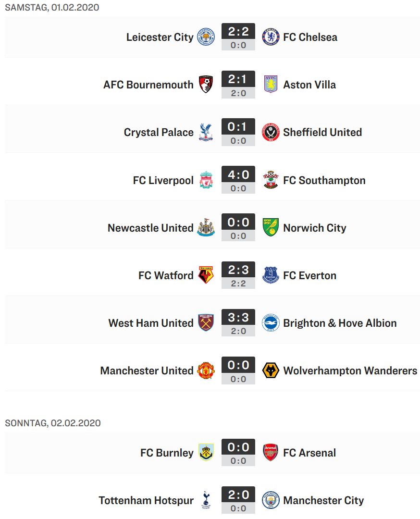The height and width of the screenshot is (519, 420).
Task: Open the AFC Bournemouth team link
Action: click(x=148, y=85)
